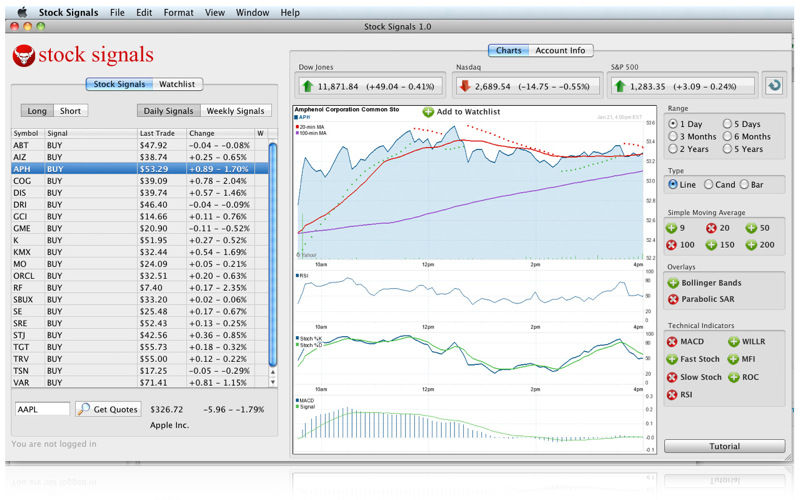Select the SBUX row in signals table
Image resolution: width=800 pixels, height=500 pixels.
click(140, 299)
